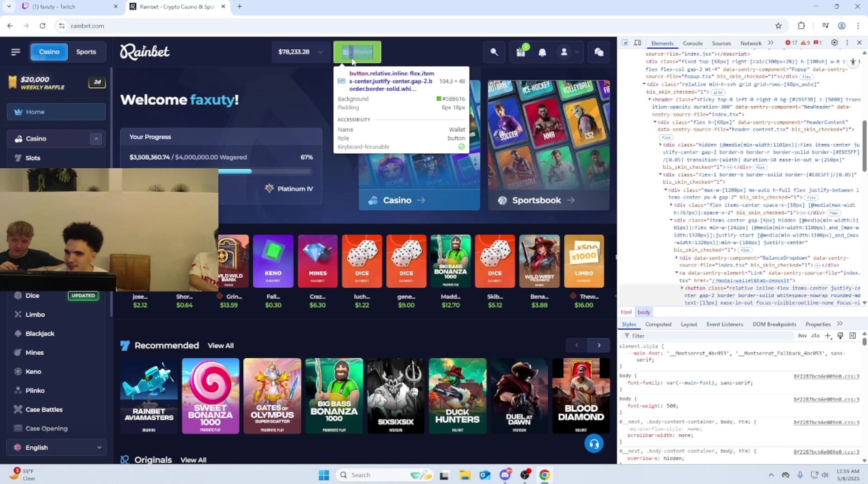Show more Styles pane tabs
The width and height of the screenshot is (868, 484).
(840, 324)
